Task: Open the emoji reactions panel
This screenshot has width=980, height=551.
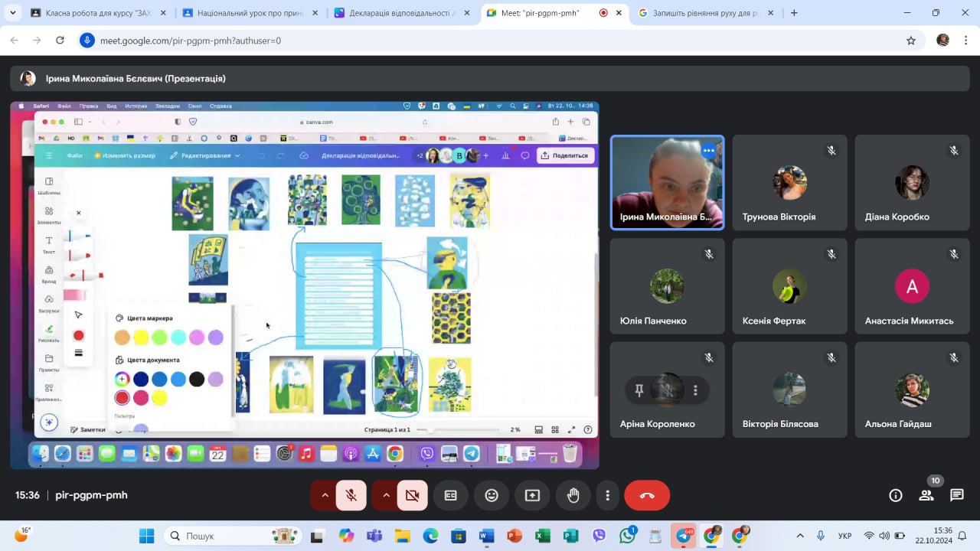Action: click(492, 496)
